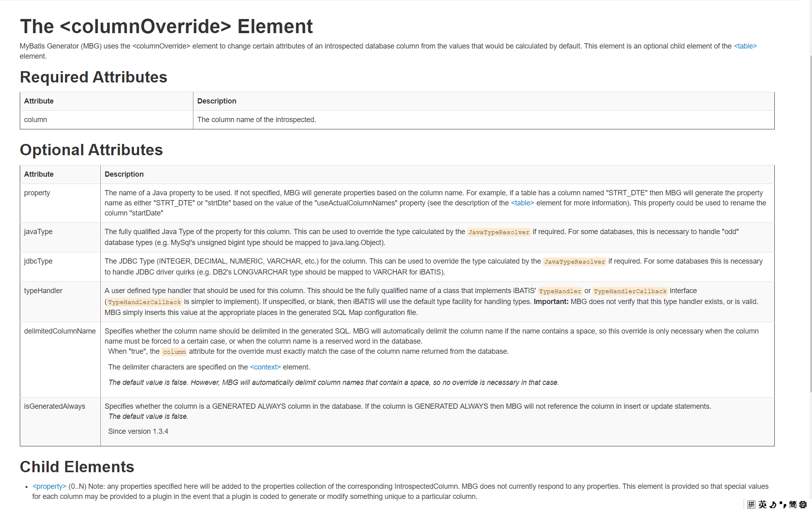Click "The column name of the introspected." cell
The height and width of the screenshot is (509, 812).
[483, 120]
